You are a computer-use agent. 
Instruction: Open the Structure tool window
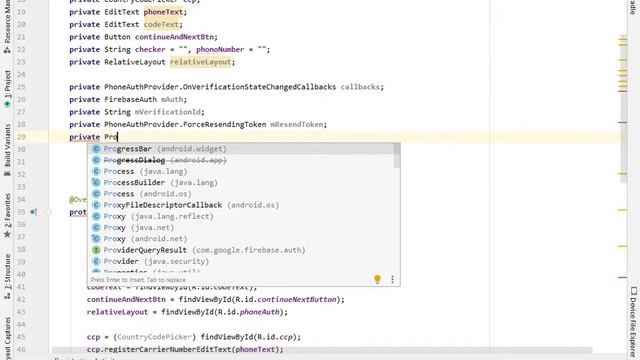(x=7, y=277)
